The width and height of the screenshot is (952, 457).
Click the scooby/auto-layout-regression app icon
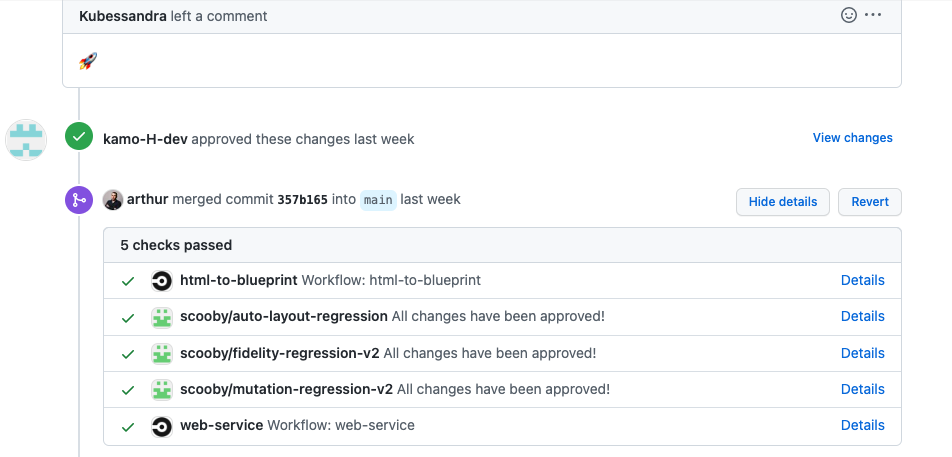(162, 317)
